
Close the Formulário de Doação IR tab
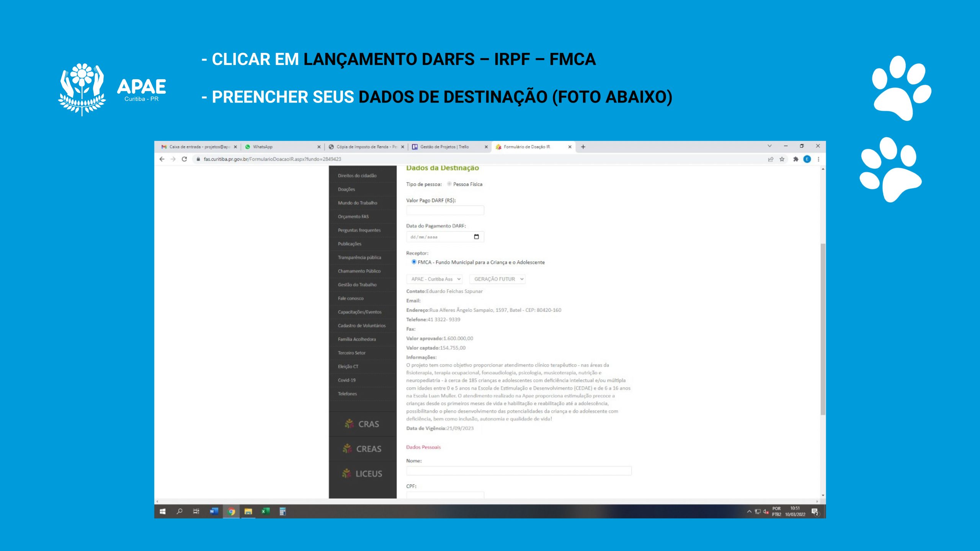[570, 147]
